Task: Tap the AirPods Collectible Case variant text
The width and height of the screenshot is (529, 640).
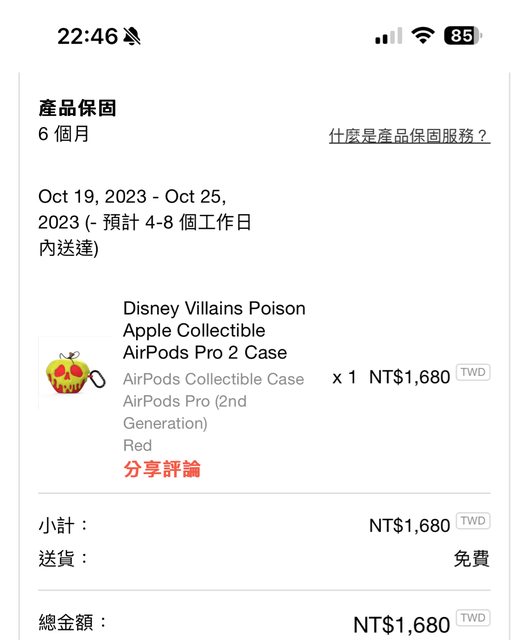Action: click(x=213, y=379)
